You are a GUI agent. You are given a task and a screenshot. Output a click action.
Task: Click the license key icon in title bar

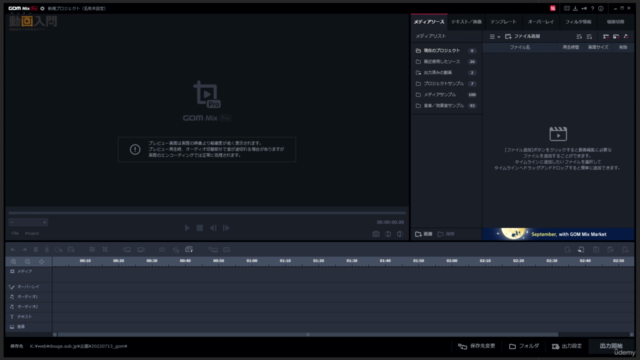point(584,8)
